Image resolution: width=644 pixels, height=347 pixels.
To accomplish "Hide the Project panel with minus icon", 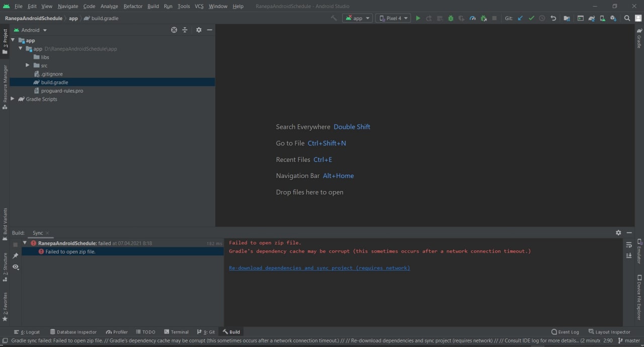I will pos(210,30).
